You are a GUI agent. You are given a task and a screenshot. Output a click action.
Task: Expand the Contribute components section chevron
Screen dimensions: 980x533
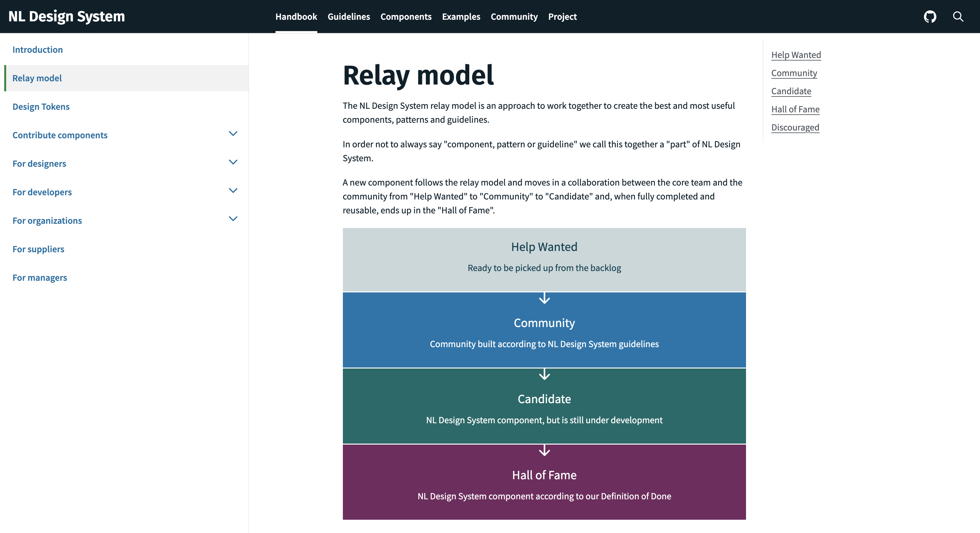pos(233,134)
